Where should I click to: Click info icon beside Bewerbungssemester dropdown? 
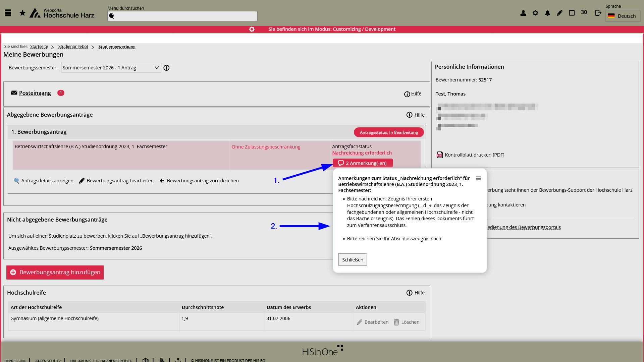coord(166,68)
